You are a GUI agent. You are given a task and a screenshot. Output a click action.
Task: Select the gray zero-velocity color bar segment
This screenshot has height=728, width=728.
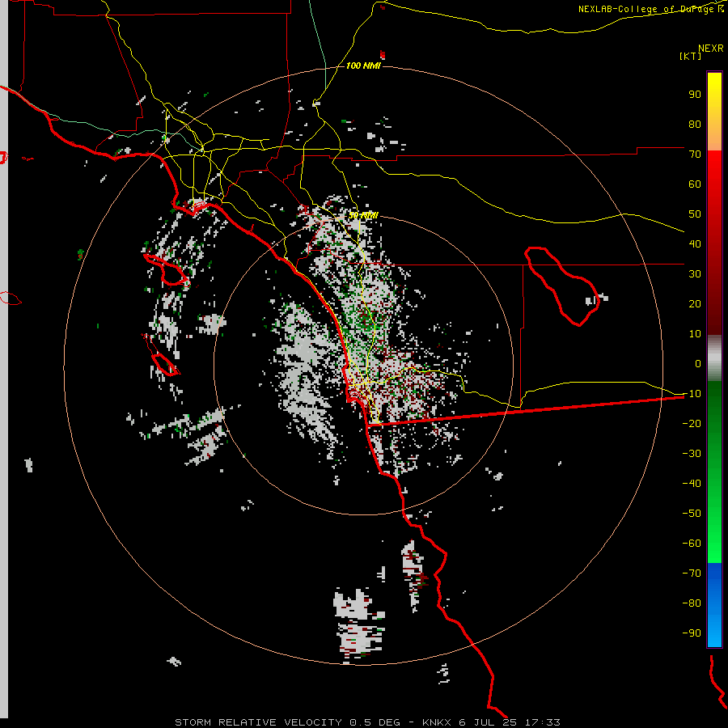(714, 358)
